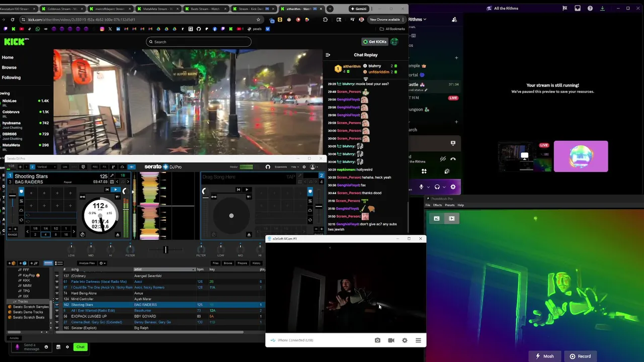
Task: Open Discord headphone output options chevron
Action: (444, 187)
